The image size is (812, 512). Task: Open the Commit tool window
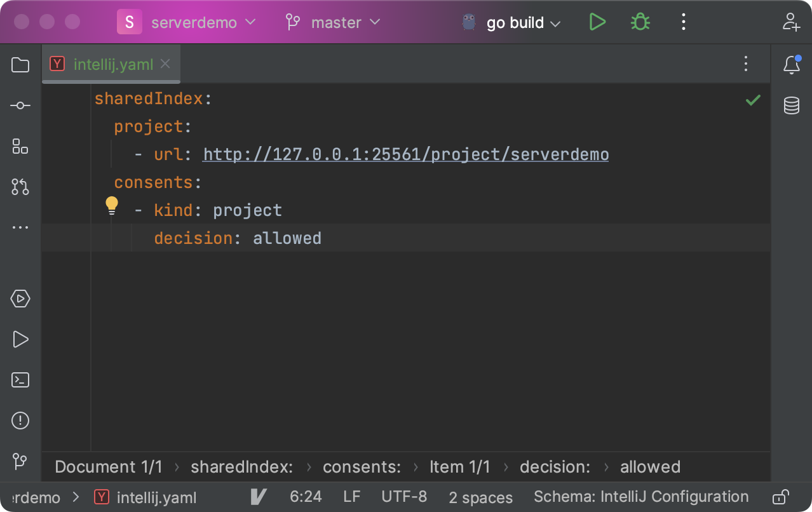20,105
